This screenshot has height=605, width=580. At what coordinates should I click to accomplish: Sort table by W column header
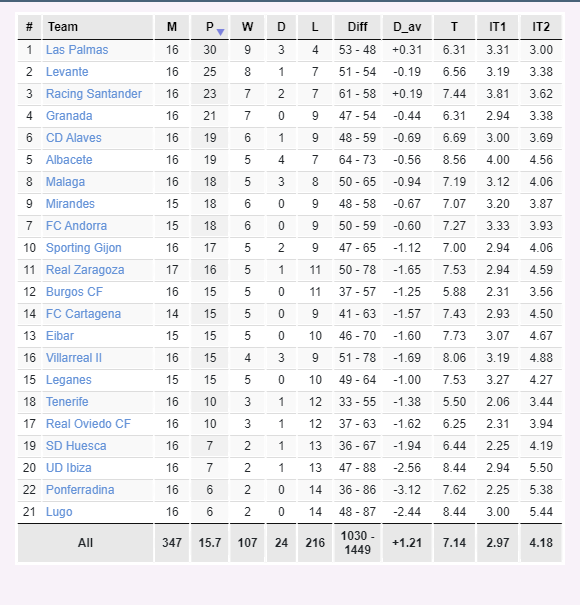[x=247, y=27]
